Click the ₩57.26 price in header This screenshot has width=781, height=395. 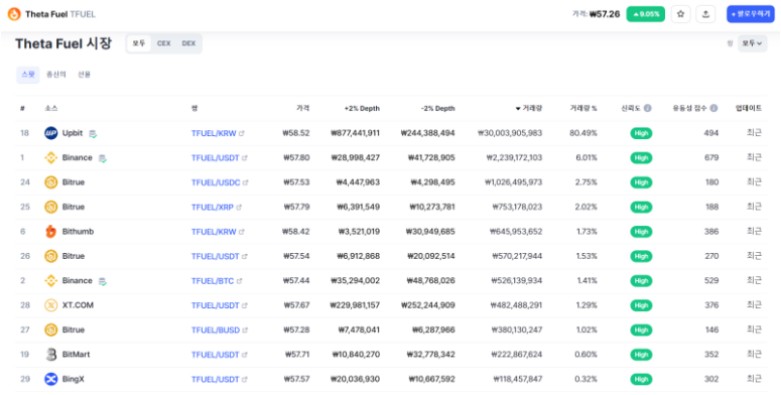point(605,14)
